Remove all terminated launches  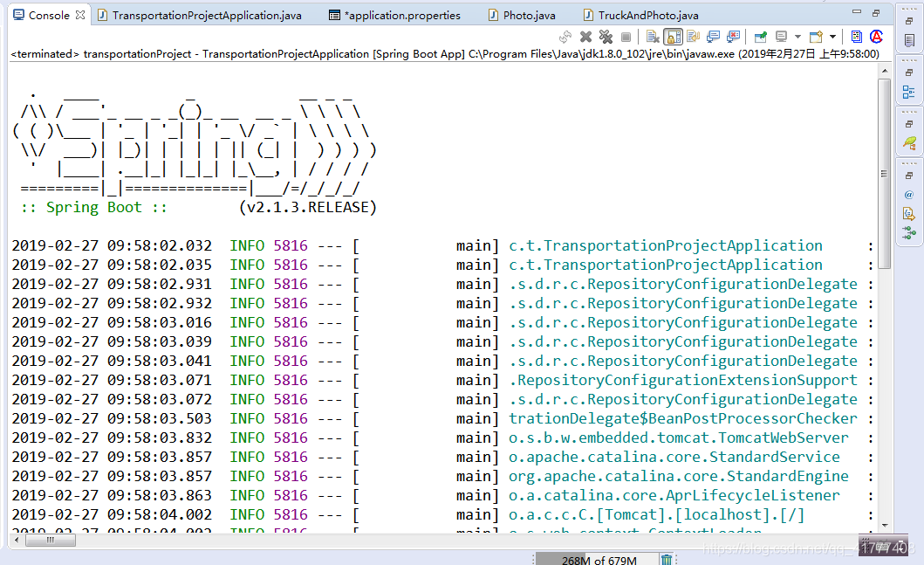606,38
